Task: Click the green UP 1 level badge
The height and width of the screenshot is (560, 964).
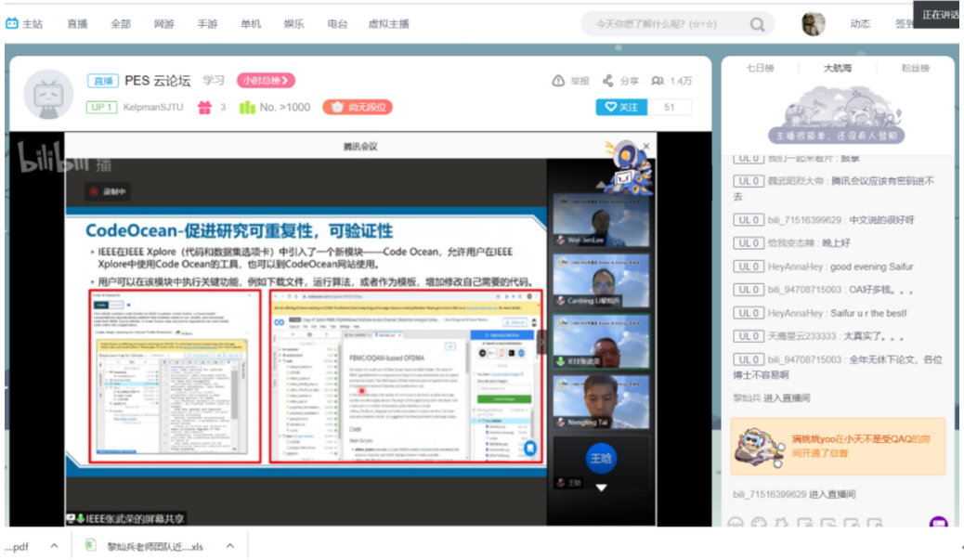Action: [x=101, y=107]
